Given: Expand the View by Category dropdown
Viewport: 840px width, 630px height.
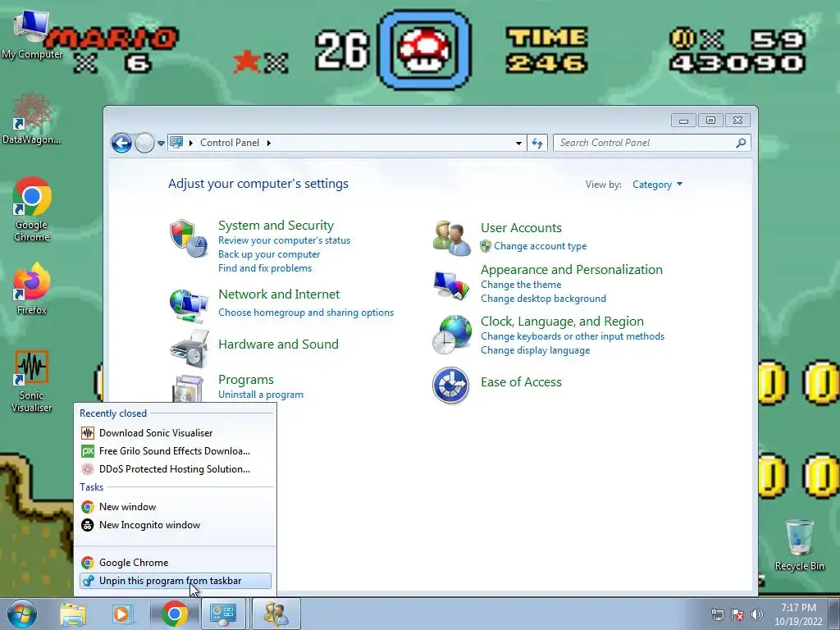Looking at the screenshot, I should pyautogui.click(x=657, y=185).
